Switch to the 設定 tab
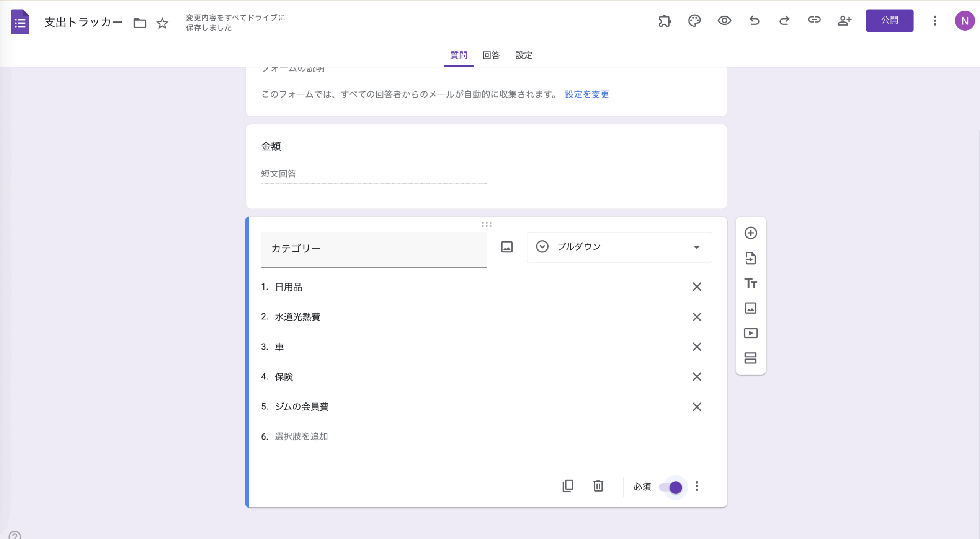The image size is (980, 539). click(524, 55)
